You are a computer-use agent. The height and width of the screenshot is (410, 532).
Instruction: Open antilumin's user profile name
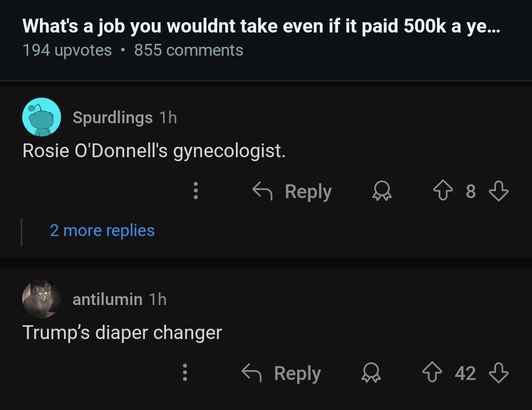tap(107, 299)
